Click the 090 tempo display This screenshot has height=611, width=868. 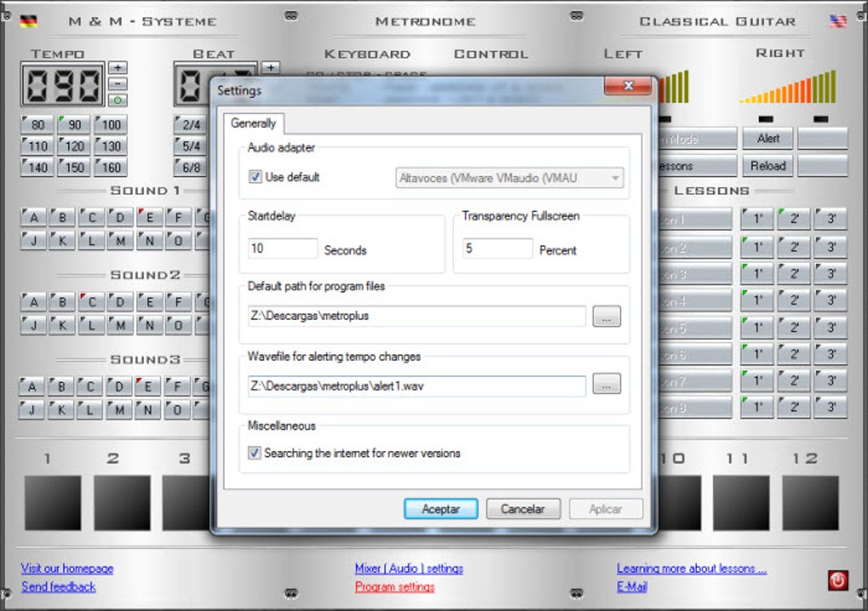pos(63,85)
